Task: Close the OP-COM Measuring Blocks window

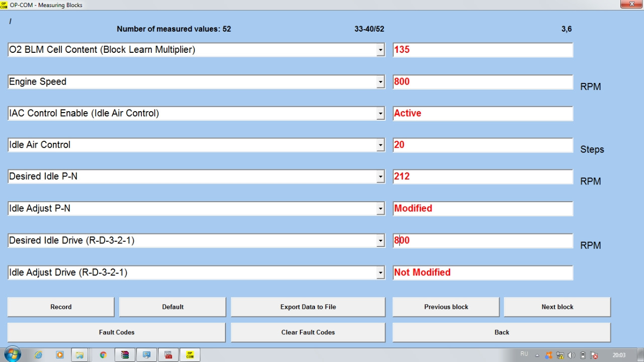Action: (x=631, y=5)
